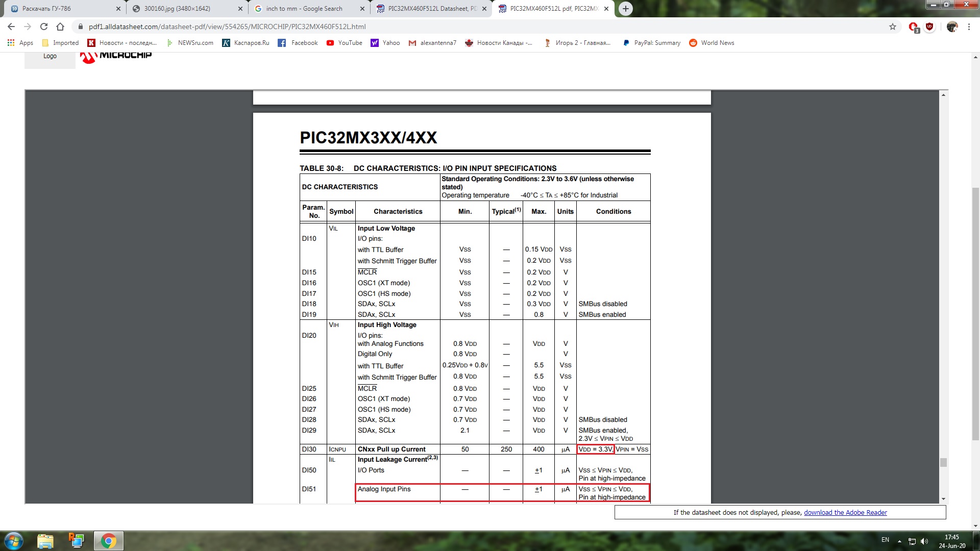Open the Каспаров.Ru bookmark
Image resolution: width=980 pixels, height=551 pixels.
[x=246, y=43]
